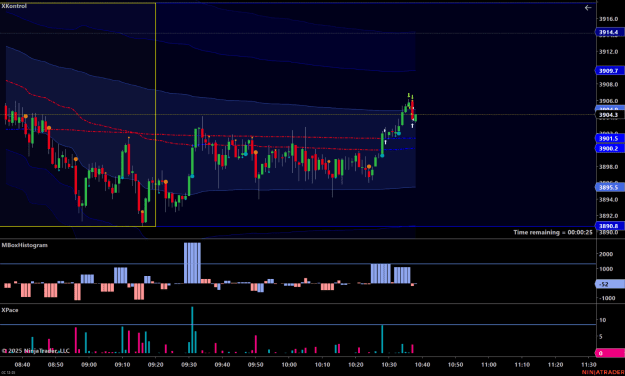Click the 08:40 time axis label

coord(22,364)
